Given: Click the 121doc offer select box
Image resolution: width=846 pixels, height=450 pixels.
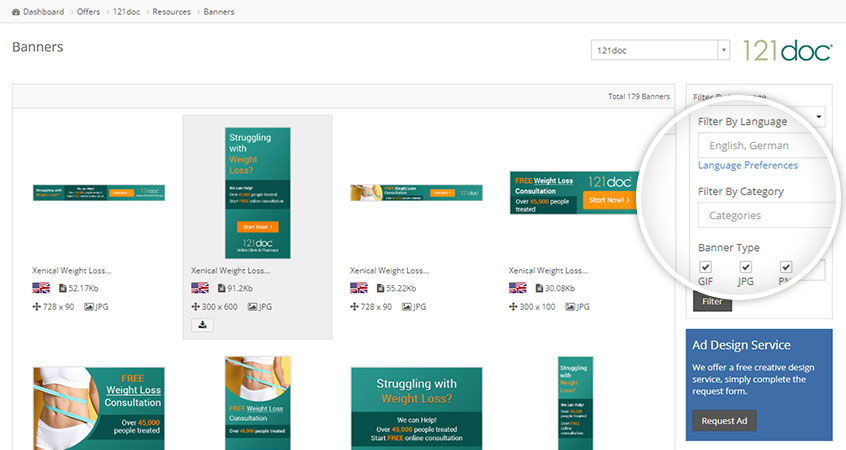Looking at the screenshot, I should [660, 50].
